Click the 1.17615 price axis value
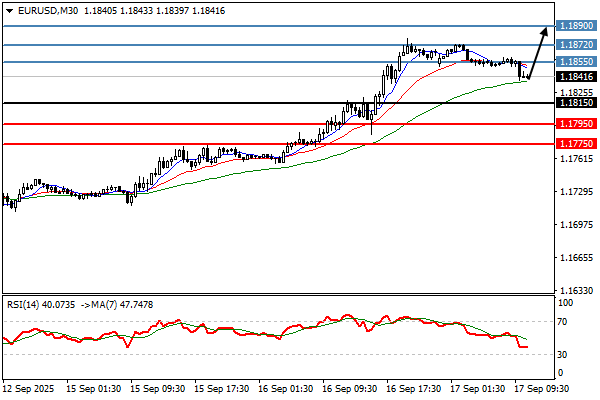Viewport: 600px width, 400px height. point(576,158)
